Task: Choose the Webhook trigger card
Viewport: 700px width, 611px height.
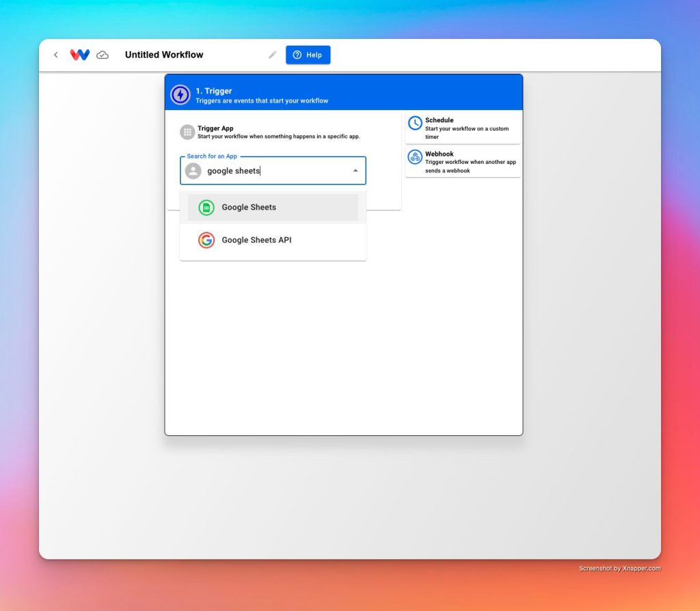Action: pyautogui.click(x=463, y=161)
